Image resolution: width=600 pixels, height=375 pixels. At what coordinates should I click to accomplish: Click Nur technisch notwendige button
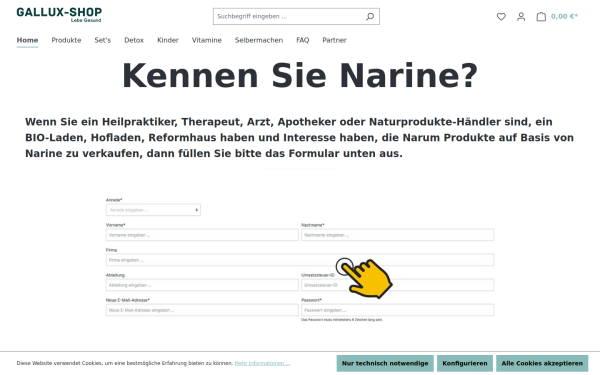[x=385, y=363]
